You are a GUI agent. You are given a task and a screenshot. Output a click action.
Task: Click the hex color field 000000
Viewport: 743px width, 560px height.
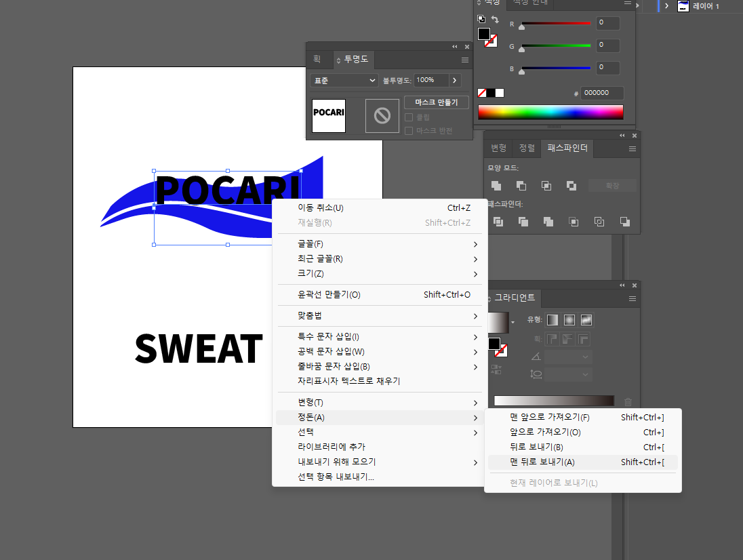click(x=601, y=93)
